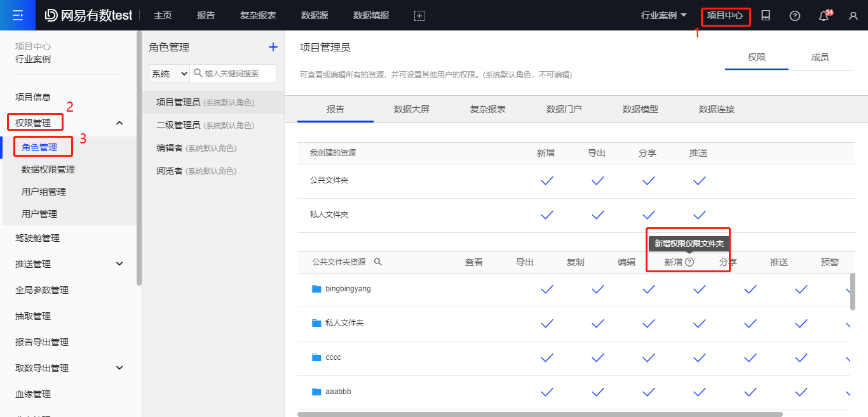Click the document book icon in top bar
The height and width of the screenshot is (417, 868).
pyautogui.click(x=766, y=16)
